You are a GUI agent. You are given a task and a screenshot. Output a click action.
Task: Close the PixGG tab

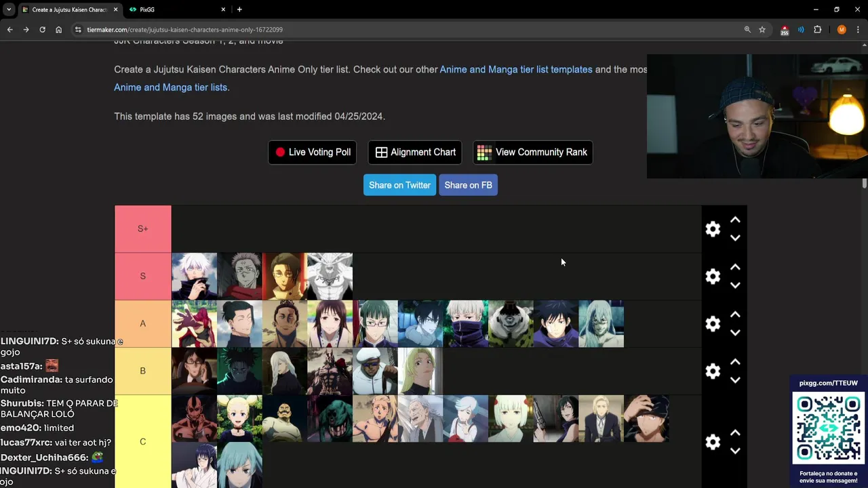[x=223, y=9]
